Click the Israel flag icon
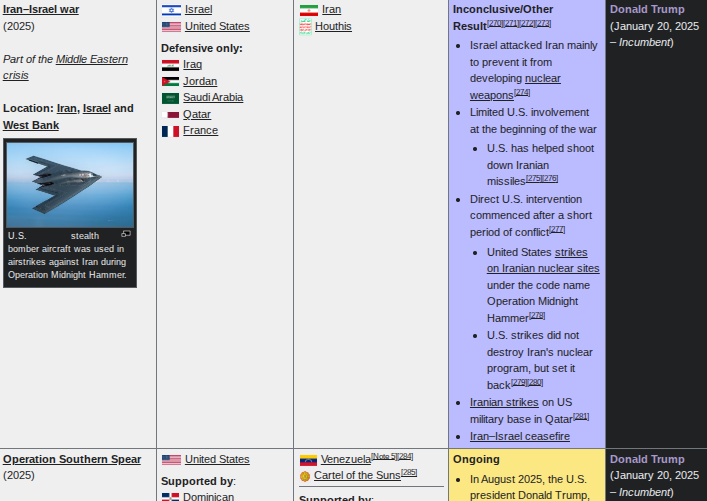 pyautogui.click(x=171, y=10)
